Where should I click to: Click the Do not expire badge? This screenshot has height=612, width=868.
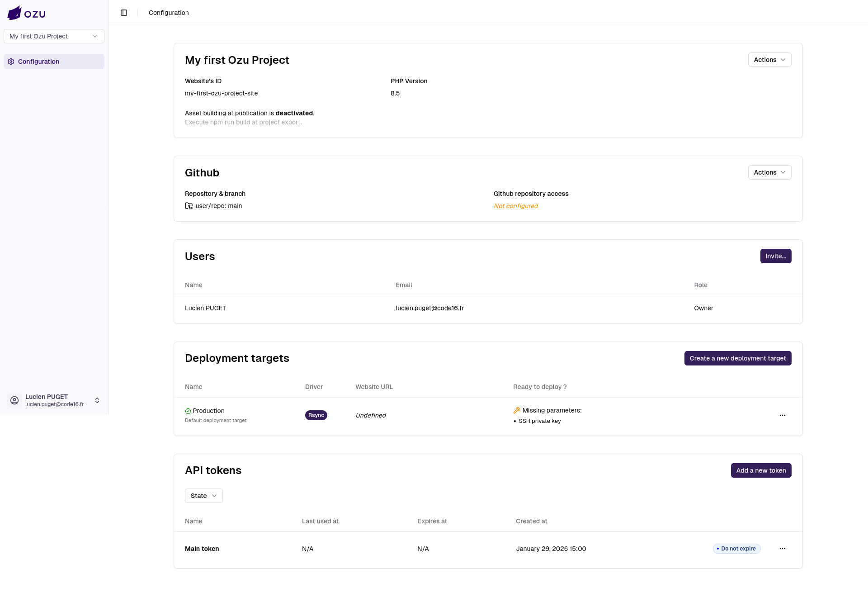coord(737,549)
